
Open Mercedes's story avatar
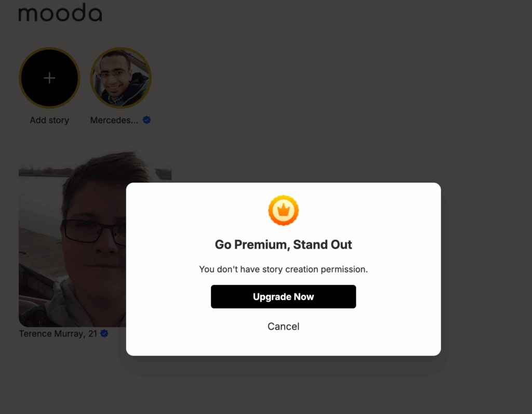pos(121,78)
